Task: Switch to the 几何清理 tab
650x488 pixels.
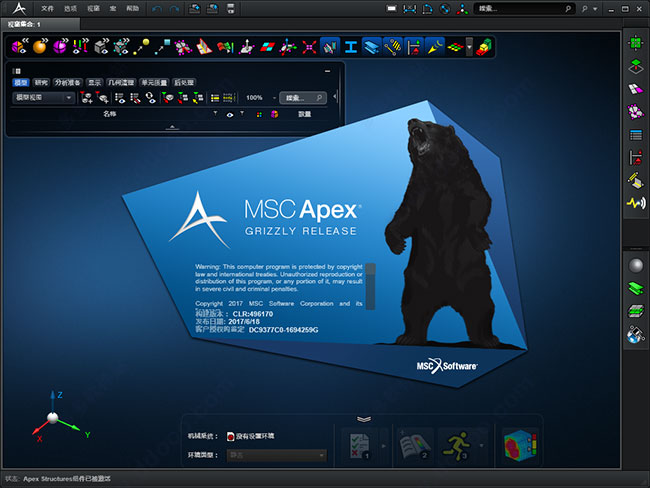Action: tap(121, 83)
